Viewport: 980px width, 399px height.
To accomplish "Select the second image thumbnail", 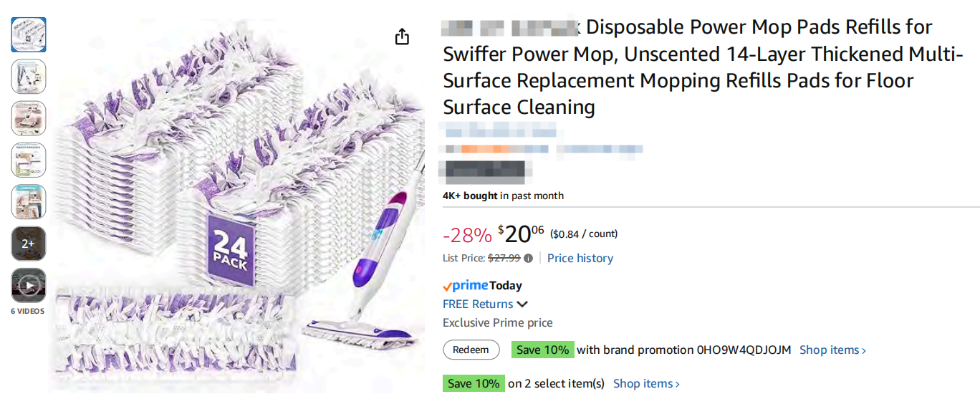I will tap(29, 77).
